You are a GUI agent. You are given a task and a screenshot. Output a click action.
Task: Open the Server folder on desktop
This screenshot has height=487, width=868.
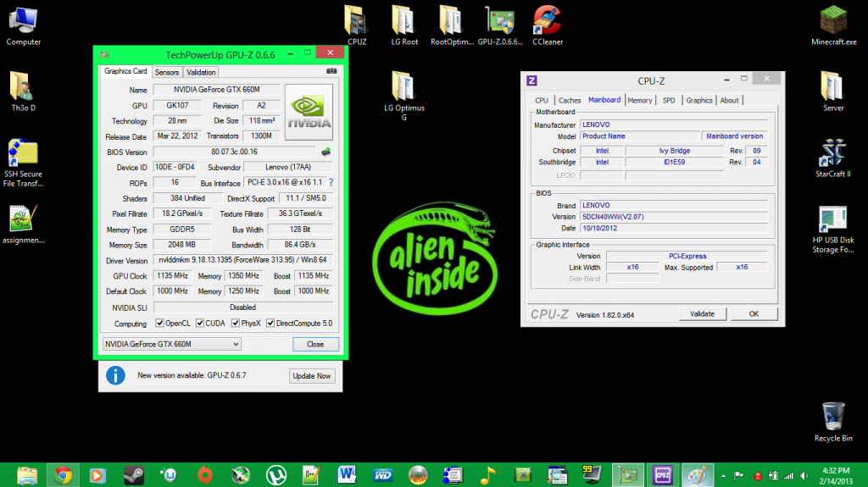click(x=833, y=91)
